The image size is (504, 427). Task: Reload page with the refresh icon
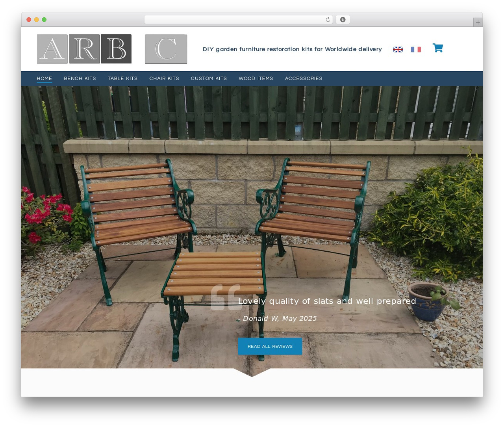[328, 20]
